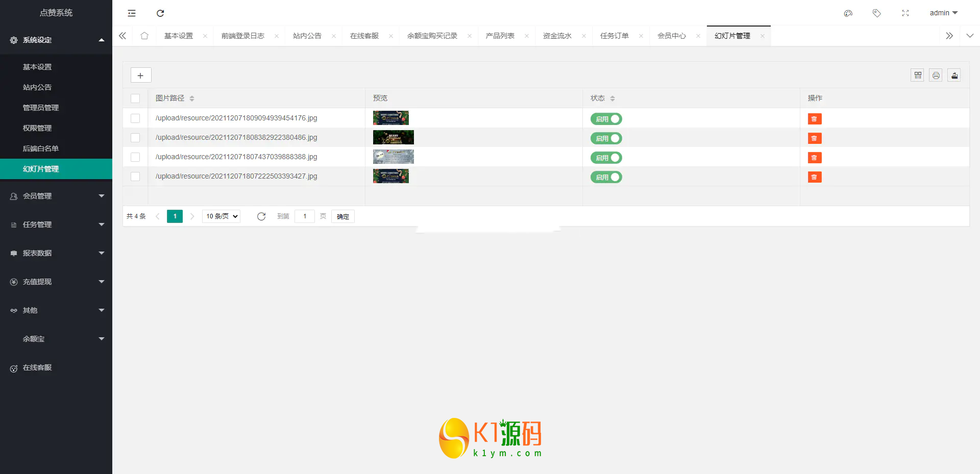Open 基本设置 in the sidebar
980x474 pixels.
point(56,67)
